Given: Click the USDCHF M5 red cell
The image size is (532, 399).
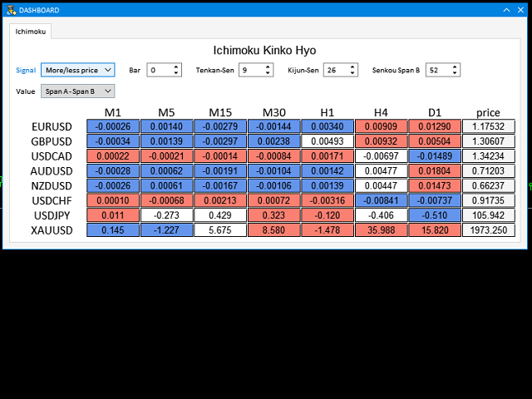Looking at the screenshot, I should (x=166, y=200).
